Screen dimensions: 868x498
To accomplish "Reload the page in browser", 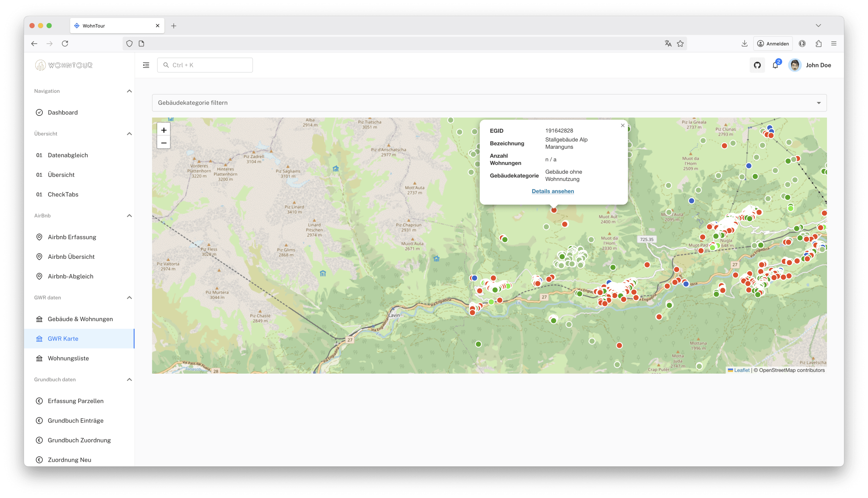I will 65,43.
